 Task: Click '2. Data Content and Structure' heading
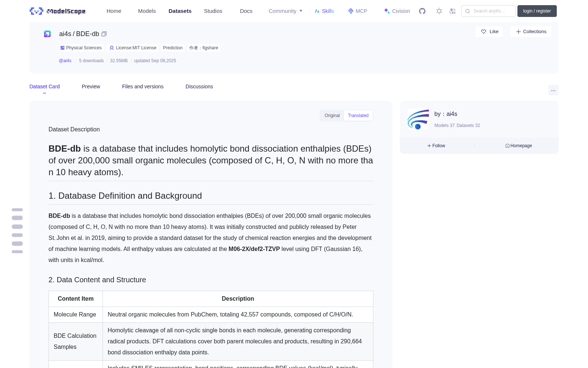pyautogui.click(x=97, y=280)
